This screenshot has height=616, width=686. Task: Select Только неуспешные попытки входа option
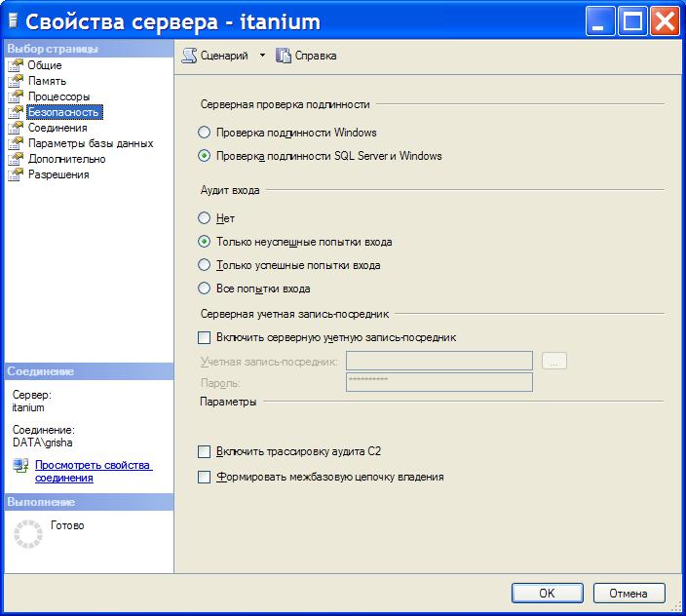coord(204,242)
